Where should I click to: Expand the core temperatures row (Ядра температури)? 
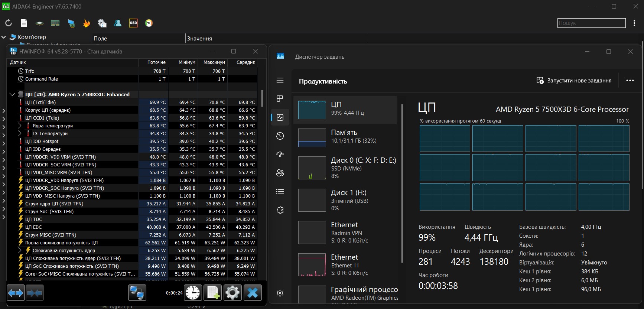coord(20,126)
